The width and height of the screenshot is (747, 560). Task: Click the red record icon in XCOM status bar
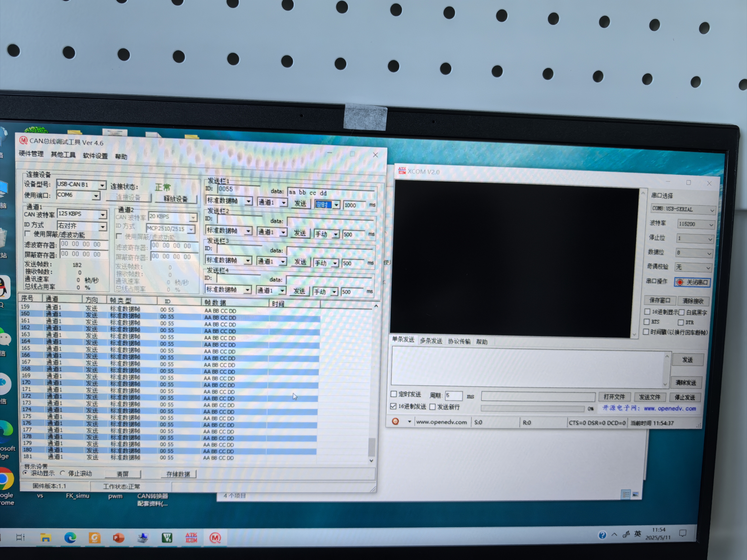click(395, 421)
